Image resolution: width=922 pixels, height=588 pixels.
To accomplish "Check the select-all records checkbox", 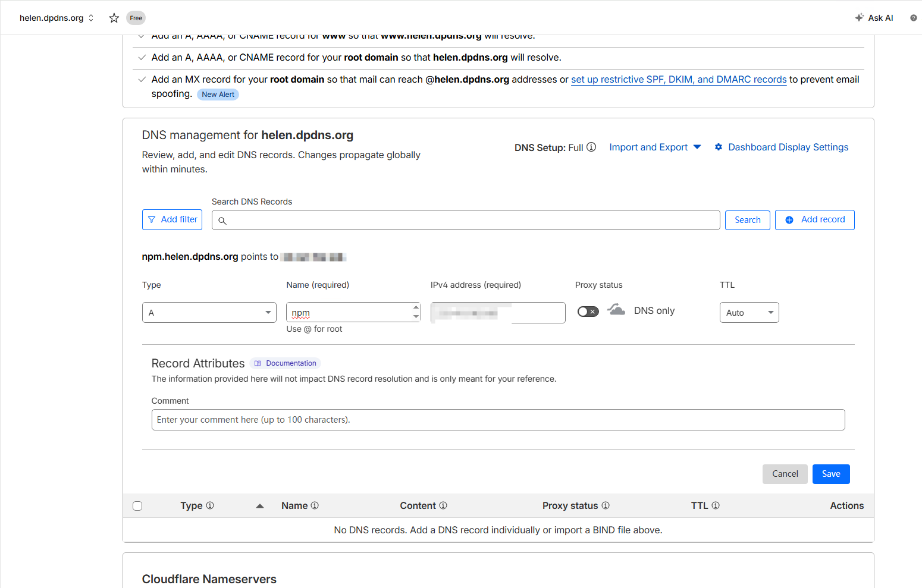I will coord(137,506).
